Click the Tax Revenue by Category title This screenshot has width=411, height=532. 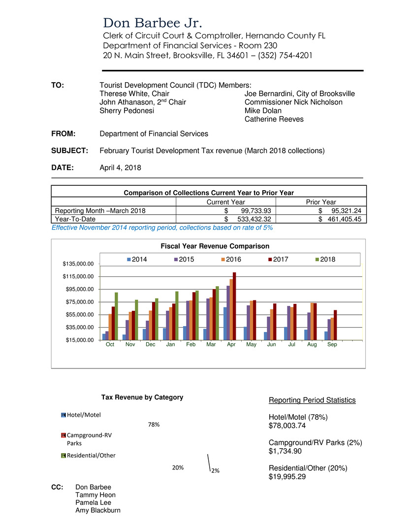pyautogui.click(x=142, y=398)
